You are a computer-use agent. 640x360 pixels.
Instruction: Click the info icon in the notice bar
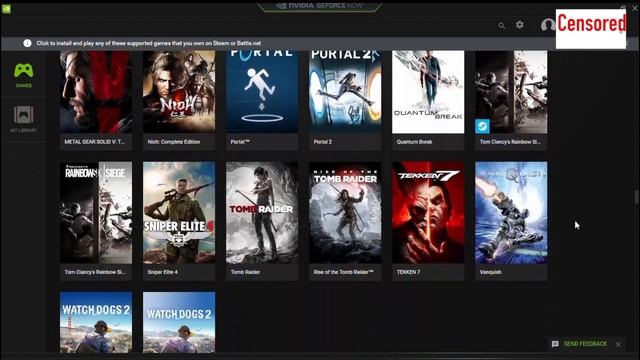tap(27, 43)
